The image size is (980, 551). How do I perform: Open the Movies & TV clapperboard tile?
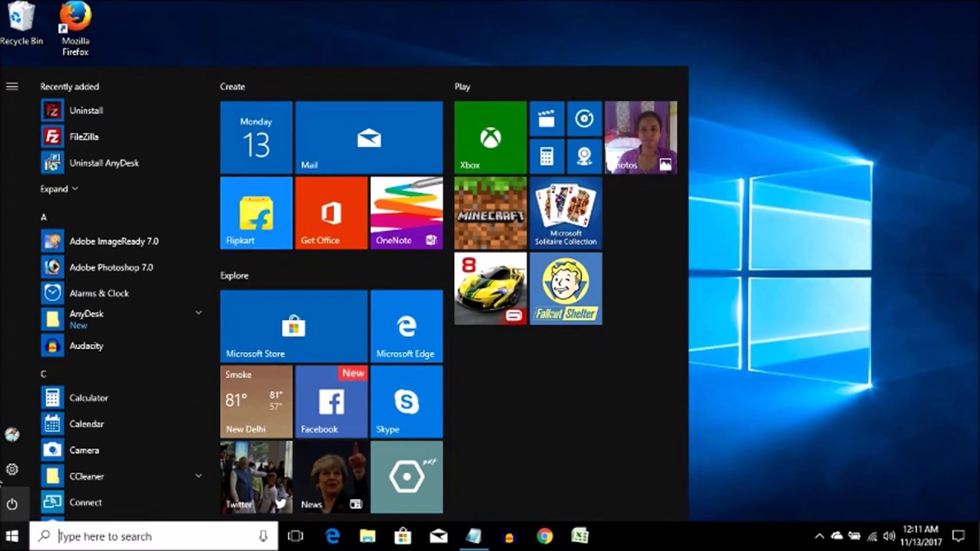pyautogui.click(x=547, y=119)
